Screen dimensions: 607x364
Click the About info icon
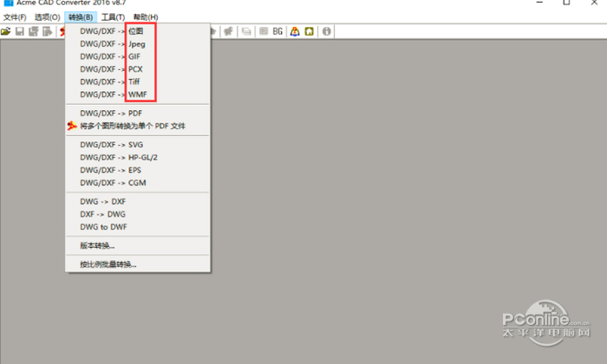tap(327, 31)
